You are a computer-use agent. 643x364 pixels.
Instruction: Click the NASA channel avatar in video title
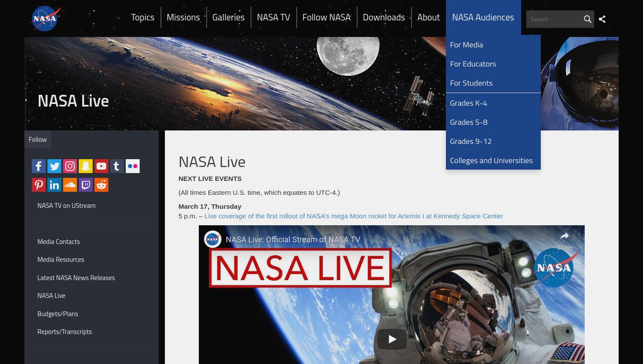pos(213,239)
